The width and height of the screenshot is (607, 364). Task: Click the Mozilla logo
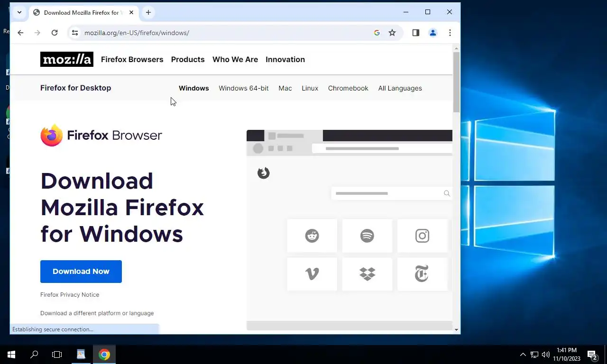[67, 59]
